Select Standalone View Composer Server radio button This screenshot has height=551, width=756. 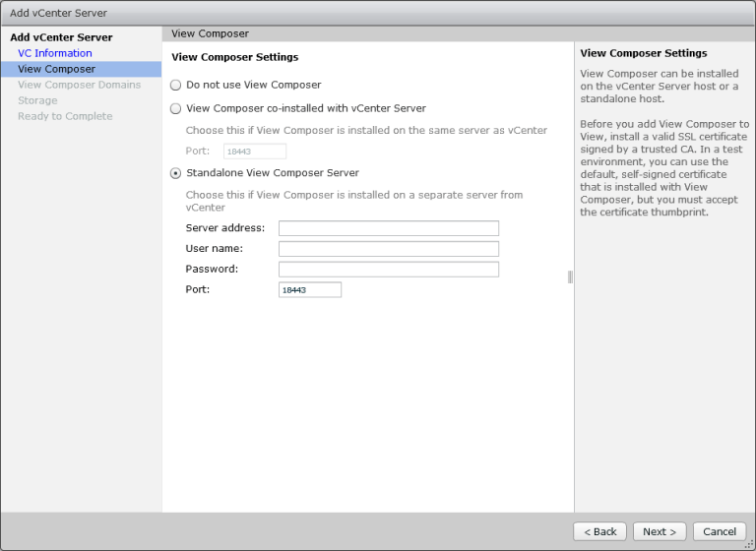point(176,173)
